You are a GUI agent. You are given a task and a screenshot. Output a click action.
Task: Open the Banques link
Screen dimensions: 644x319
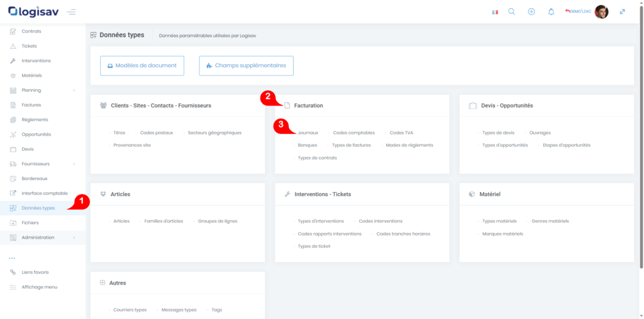[307, 145]
